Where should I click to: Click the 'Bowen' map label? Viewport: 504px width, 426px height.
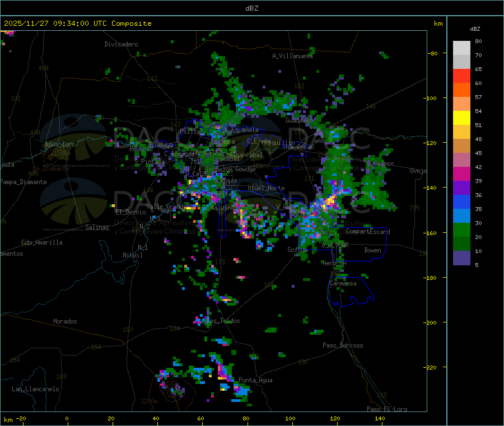[373, 250]
